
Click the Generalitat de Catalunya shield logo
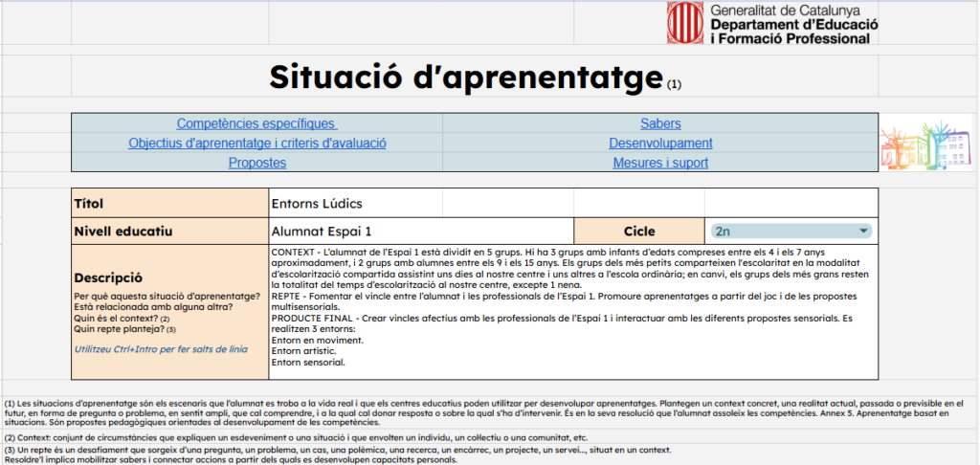(x=682, y=23)
